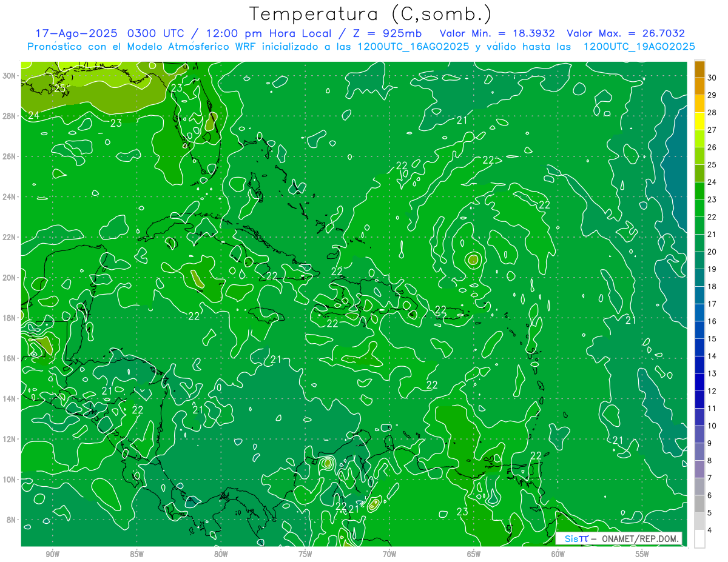728x562 pixels.
Task: Click the '60W' longitude axis label
Action: [x=558, y=554]
